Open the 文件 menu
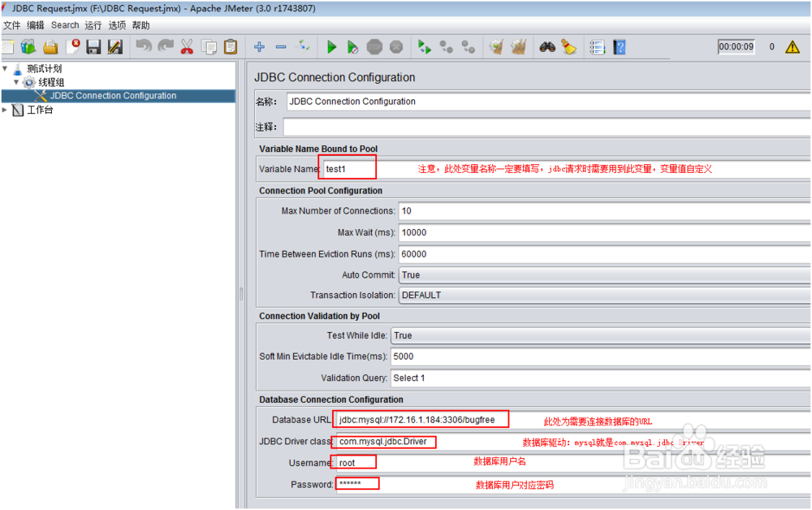812x510 pixels. click(12, 25)
